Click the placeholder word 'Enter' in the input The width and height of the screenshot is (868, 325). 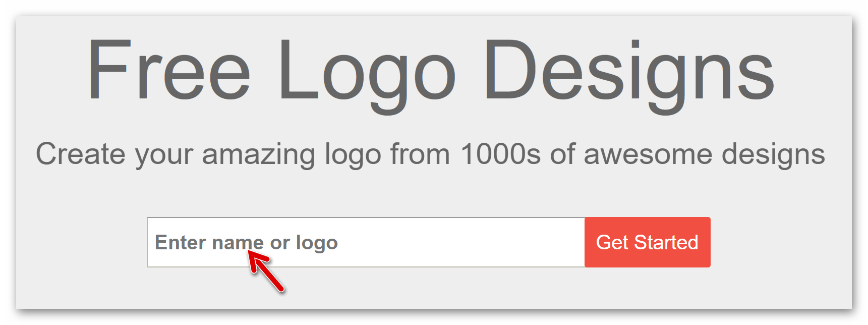coord(180,242)
